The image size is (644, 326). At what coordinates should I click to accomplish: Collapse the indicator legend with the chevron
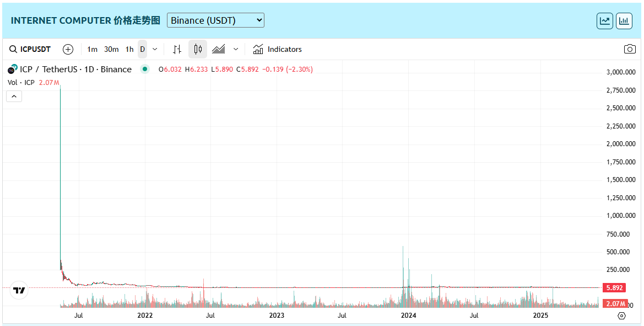pyautogui.click(x=14, y=97)
